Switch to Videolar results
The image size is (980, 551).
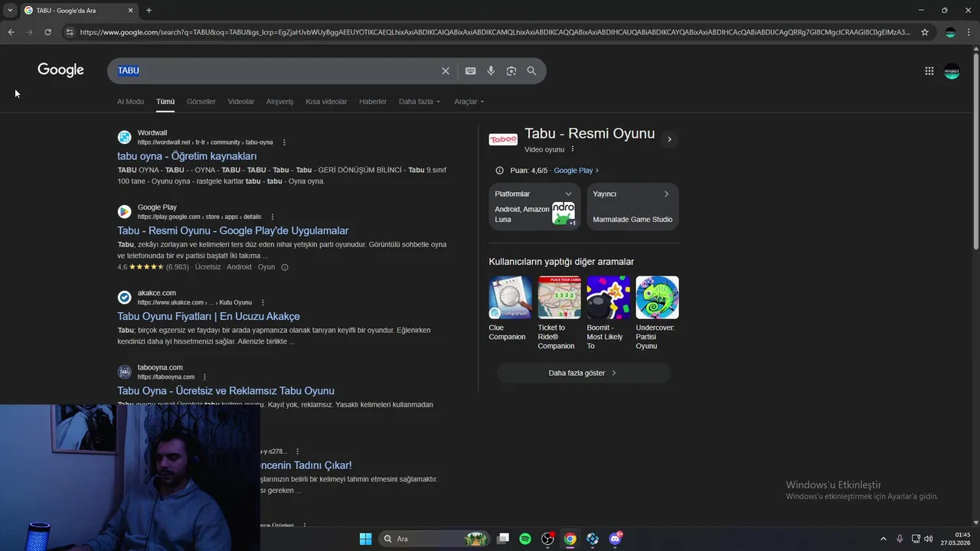click(x=241, y=102)
